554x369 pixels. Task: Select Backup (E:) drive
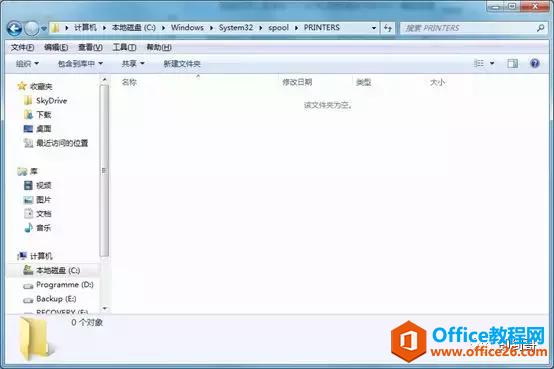pyautogui.click(x=56, y=299)
